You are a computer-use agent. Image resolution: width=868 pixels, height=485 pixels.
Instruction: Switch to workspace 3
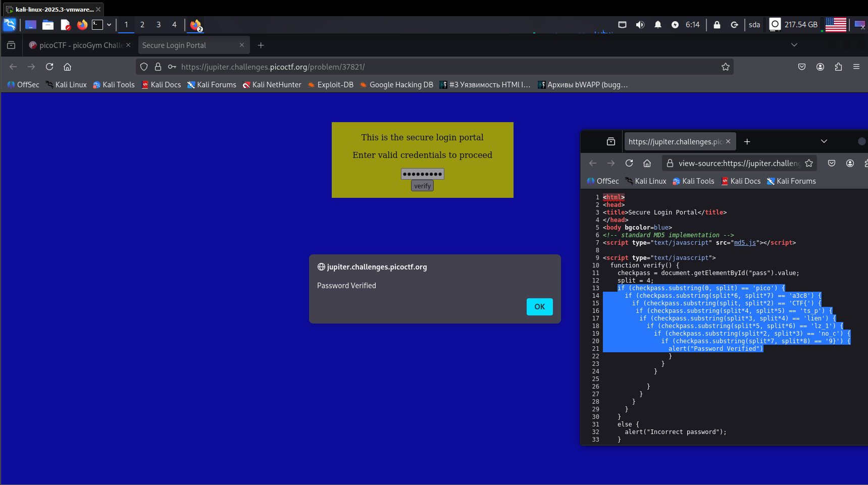pyautogui.click(x=159, y=25)
